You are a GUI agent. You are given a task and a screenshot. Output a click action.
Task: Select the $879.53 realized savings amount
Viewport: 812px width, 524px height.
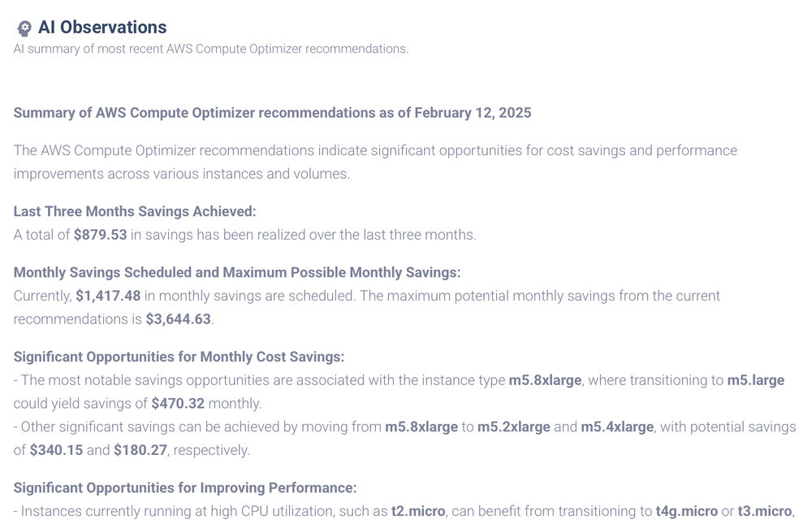point(101,235)
